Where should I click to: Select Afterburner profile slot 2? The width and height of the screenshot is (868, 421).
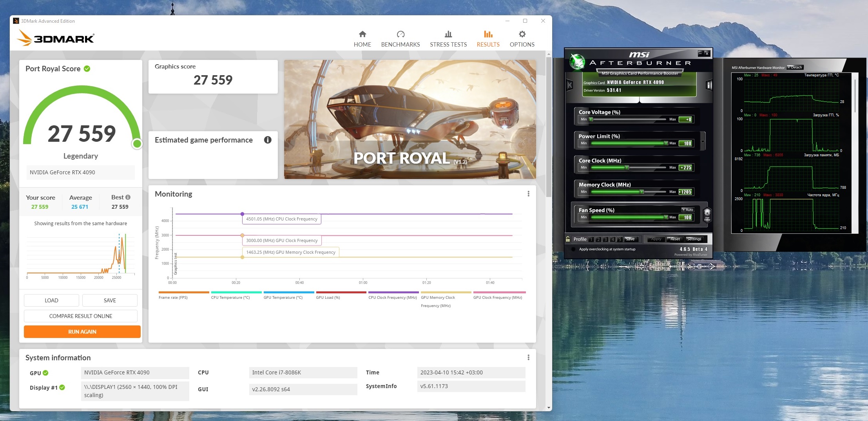[x=598, y=239]
